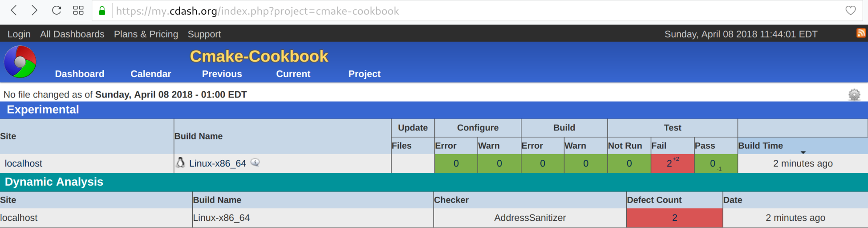Click the Login link
This screenshot has height=228, width=868.
[x=19, y=34]
